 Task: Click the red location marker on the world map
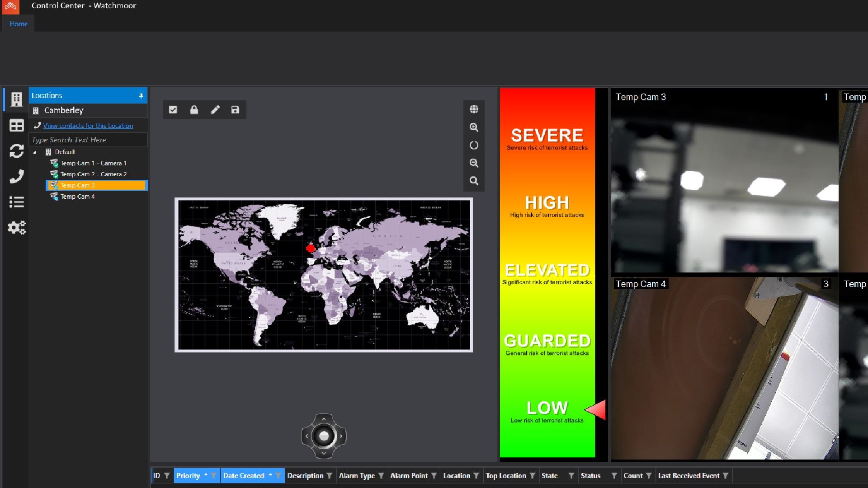pyautogui.click(x=311, y=248)
